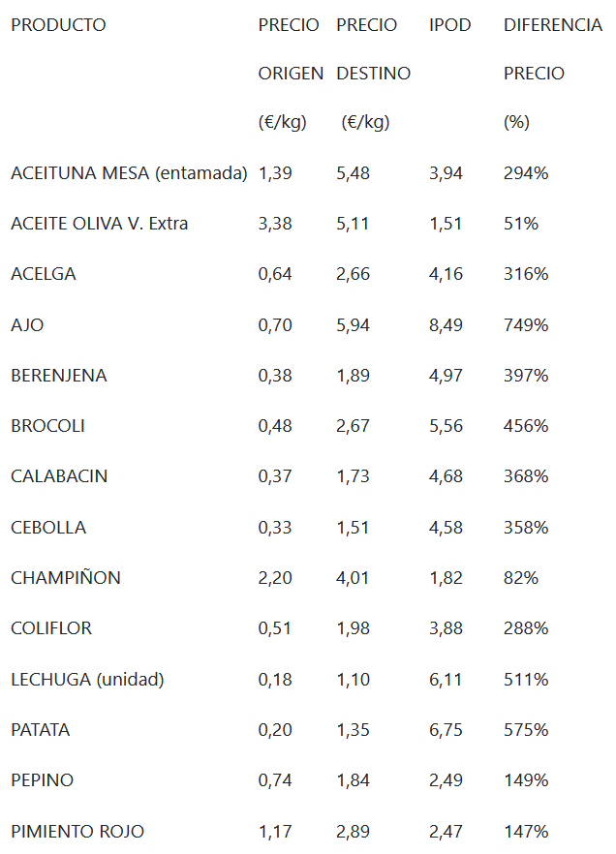Click the BROCOLI product cell
This screenshot has width=616, height=854.
(x=48, y=426)
